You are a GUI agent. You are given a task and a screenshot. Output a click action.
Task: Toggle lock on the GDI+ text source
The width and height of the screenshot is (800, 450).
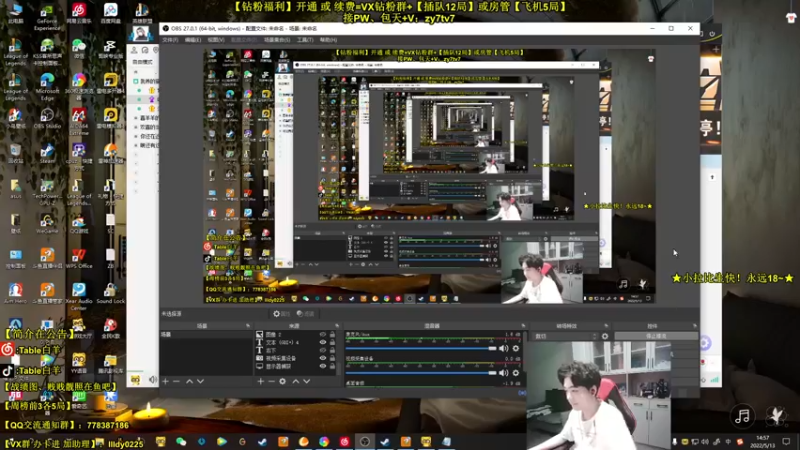tap(332, 342)
